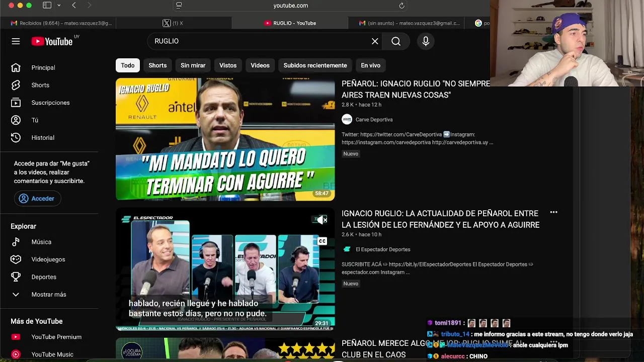Viewport: 644px width, 362px height.
Task: Go to the YouTube logo home
Action: pos(52,41)
